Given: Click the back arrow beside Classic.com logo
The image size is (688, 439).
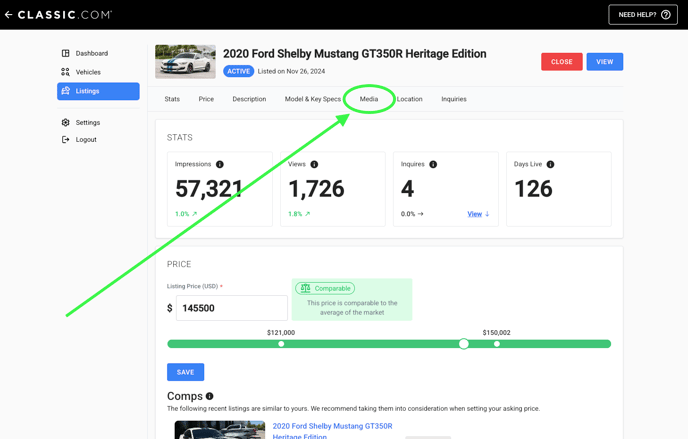Looking at the screenshot, I should coord(8,15).
